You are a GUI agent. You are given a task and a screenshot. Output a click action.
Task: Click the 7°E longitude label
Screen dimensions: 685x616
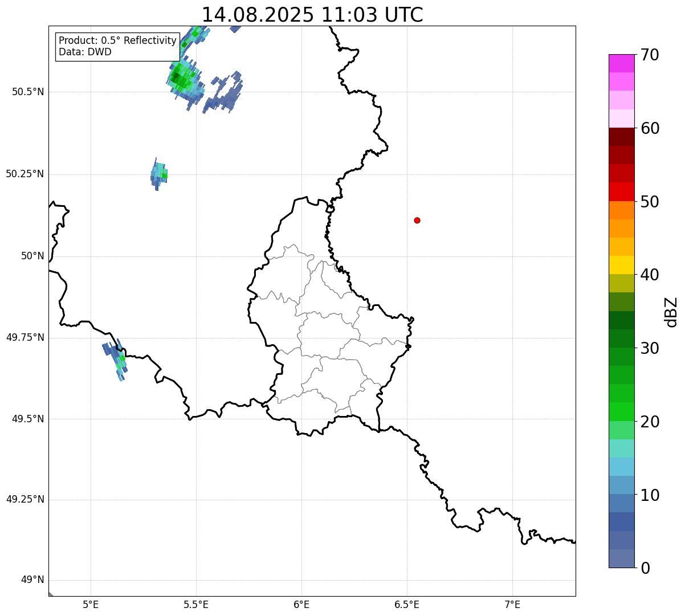coord(512,604)
